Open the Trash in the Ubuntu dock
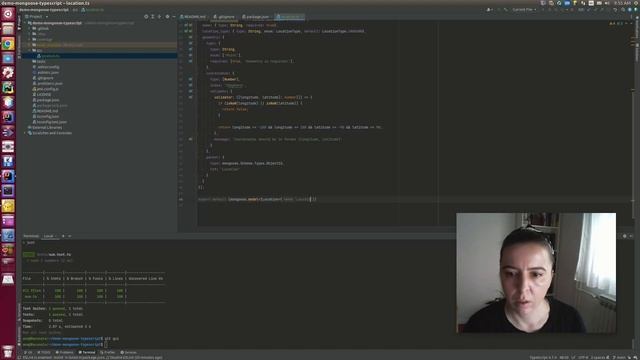This screenshot has height=360, width=640. [8, 351]
